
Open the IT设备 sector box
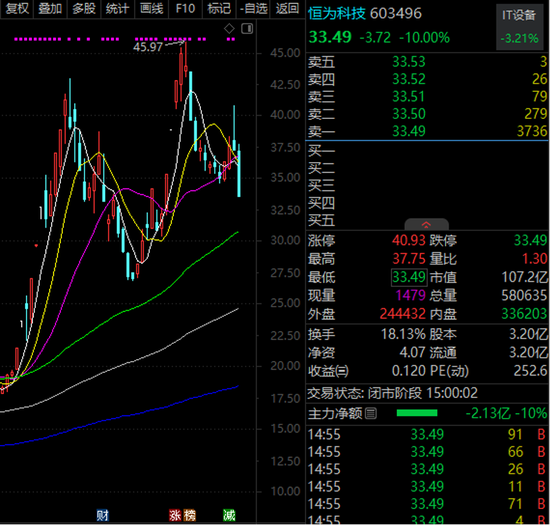(x=519, y=27)
